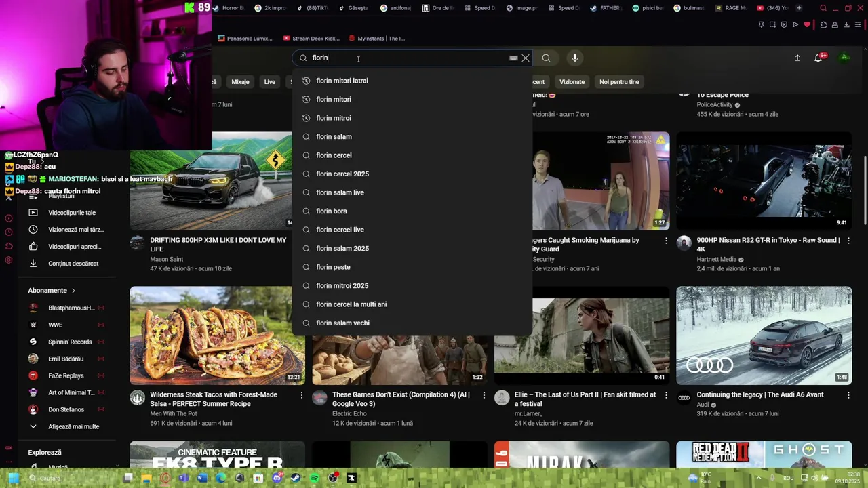The height and width of the screenshot is (488, 868).
Task: Switch to the TikTok (88) browser tab
Action: (x=312, y=8)
